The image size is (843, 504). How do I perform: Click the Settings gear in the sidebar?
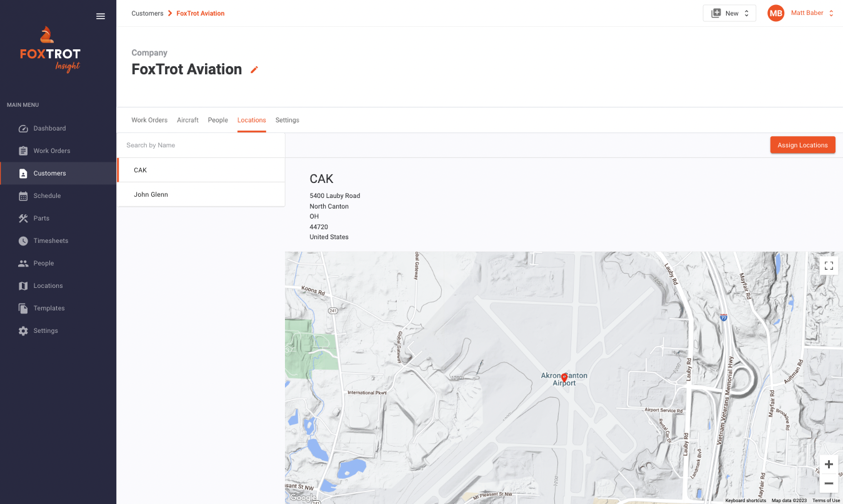point(22,330)
